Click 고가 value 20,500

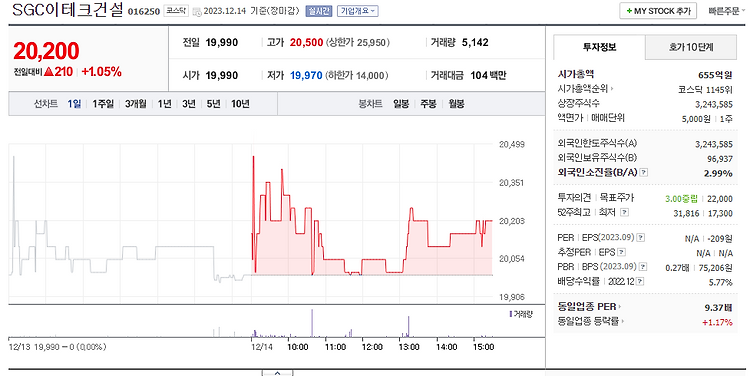pyautogui.click(x=307, y=43)
